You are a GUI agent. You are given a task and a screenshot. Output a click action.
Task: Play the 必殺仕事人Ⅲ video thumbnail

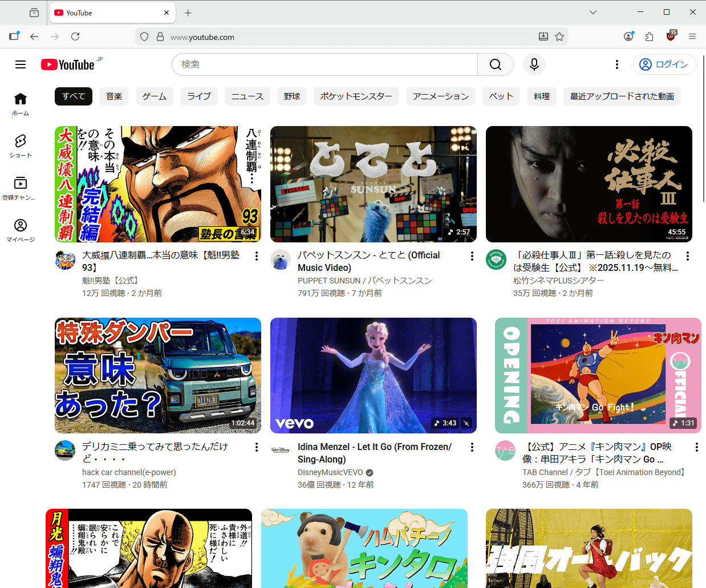589,184
